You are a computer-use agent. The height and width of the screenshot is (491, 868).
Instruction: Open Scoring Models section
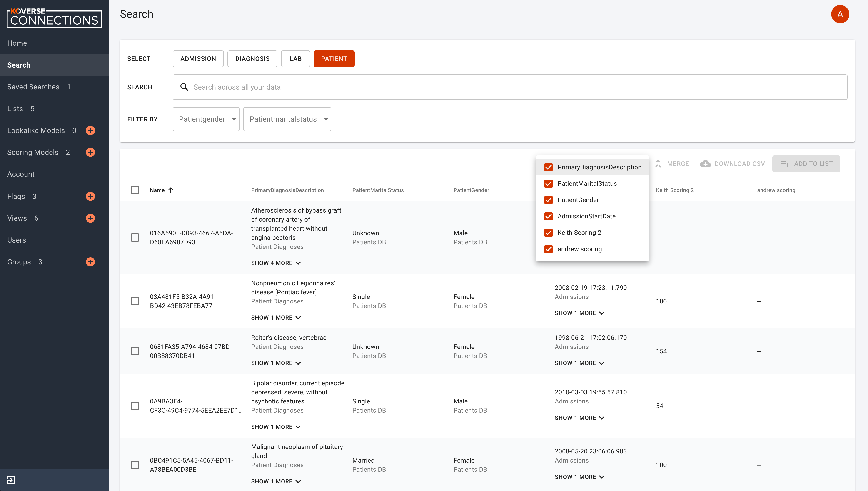coord(33,153)
